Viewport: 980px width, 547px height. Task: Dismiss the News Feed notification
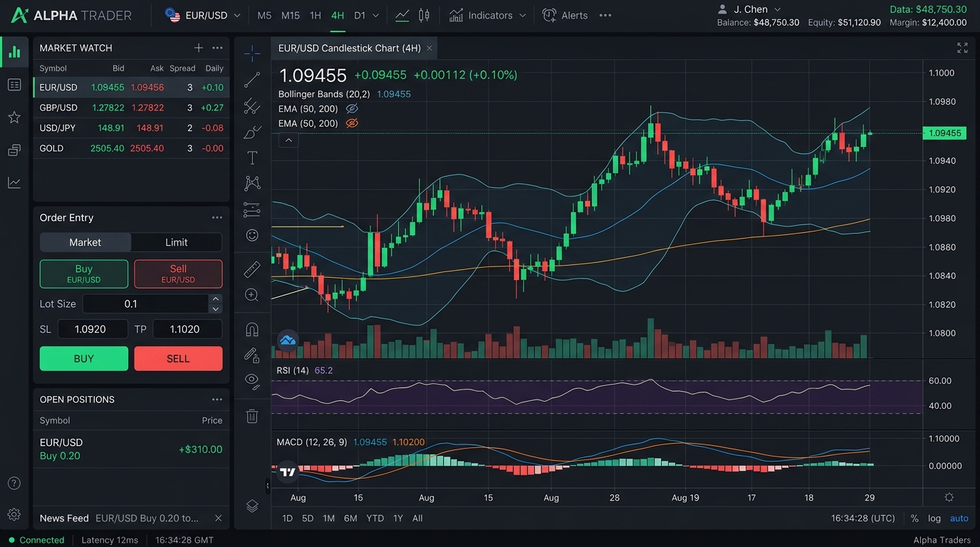[x=218, y=519]
